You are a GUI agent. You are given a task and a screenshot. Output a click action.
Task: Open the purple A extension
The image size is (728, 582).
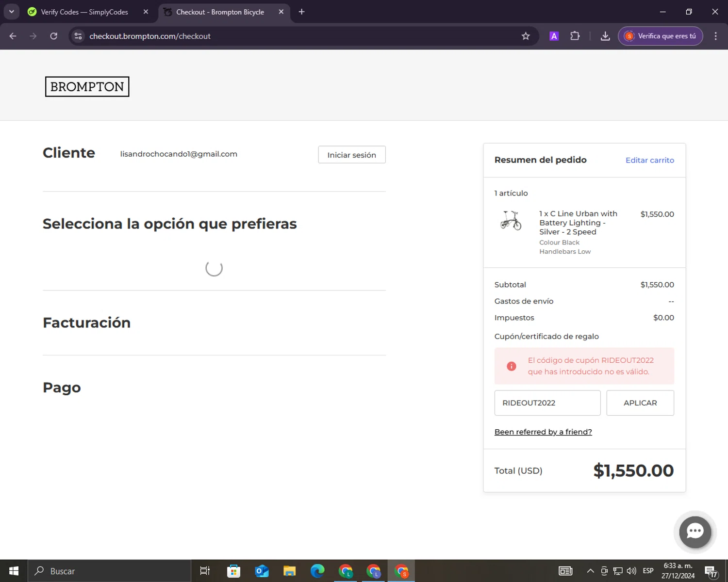[554, 36]
